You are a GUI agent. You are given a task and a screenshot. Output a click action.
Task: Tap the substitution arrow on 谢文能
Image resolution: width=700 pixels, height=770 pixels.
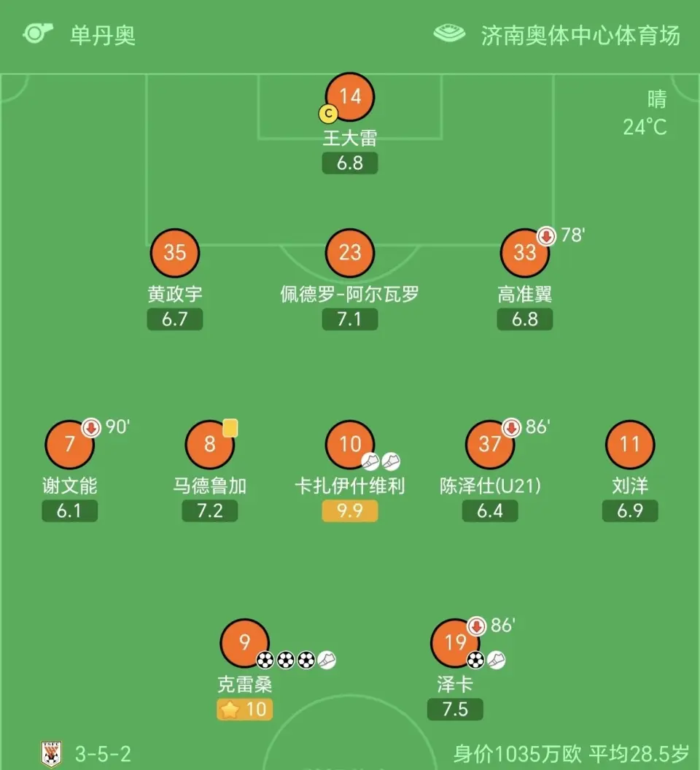point(91,428)
